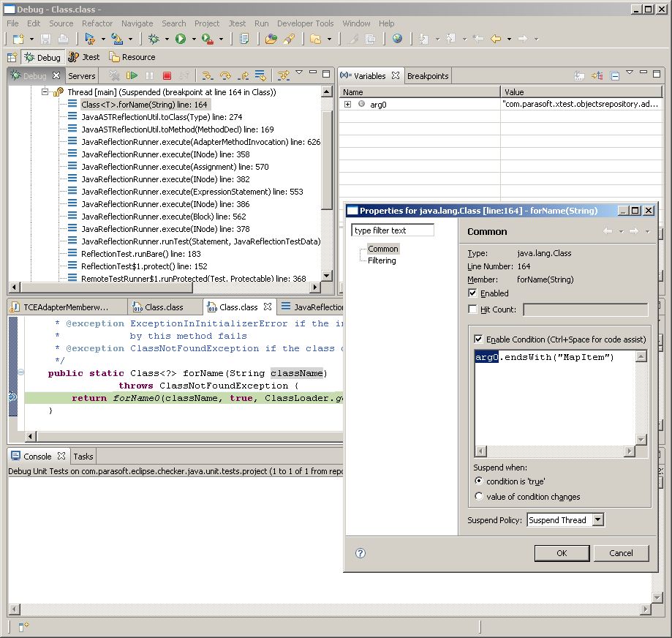Launch the Jtest run toolbar icon
The image size is (672, 638).
[90, 39]
